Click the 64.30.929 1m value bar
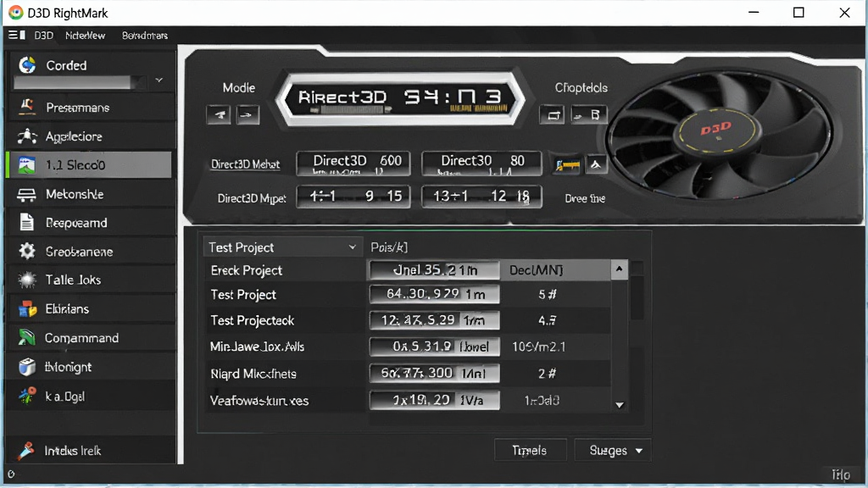Image resolution: width=868 pixels, height=488 pixels. 435,294
